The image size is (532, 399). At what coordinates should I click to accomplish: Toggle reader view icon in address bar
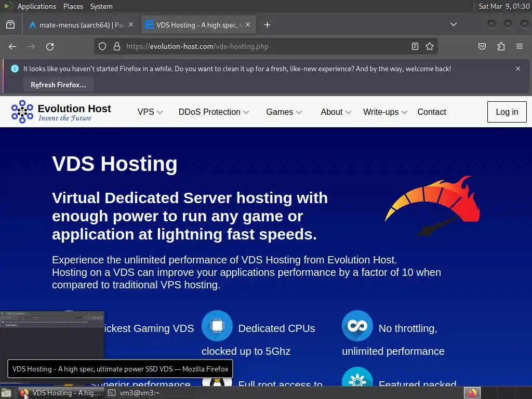tap(415, 46)
